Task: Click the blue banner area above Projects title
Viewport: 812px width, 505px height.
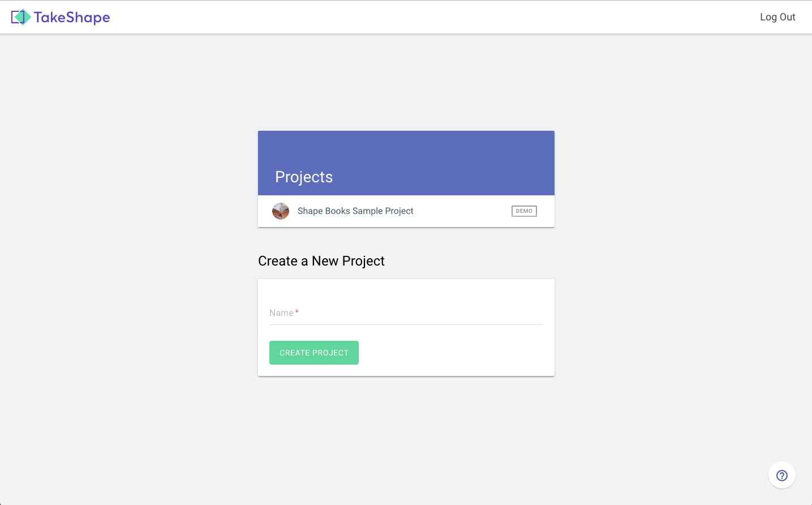Action: [x=406, y=147]
